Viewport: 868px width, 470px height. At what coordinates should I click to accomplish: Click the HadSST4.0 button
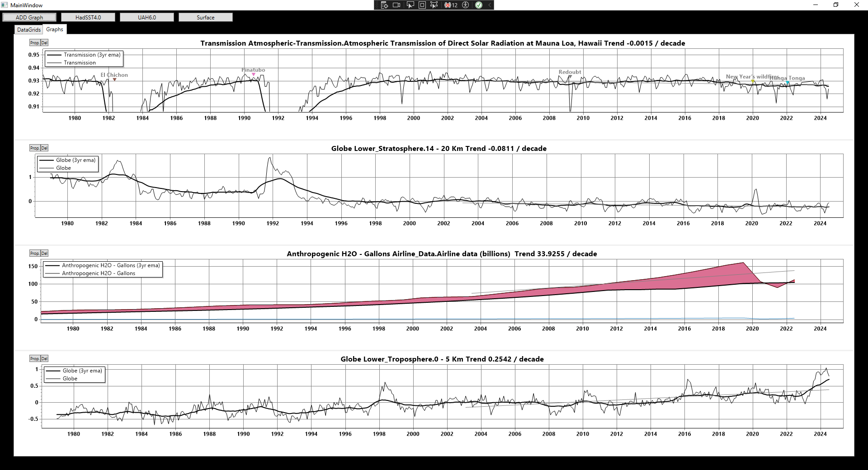click(x=88, y=17)
